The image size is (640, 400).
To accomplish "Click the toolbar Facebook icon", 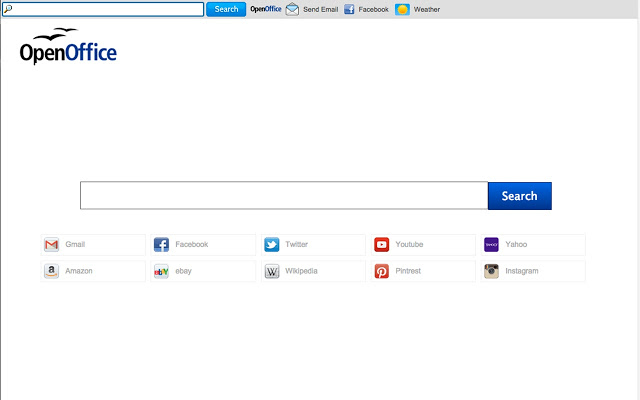I will point(349,9).
